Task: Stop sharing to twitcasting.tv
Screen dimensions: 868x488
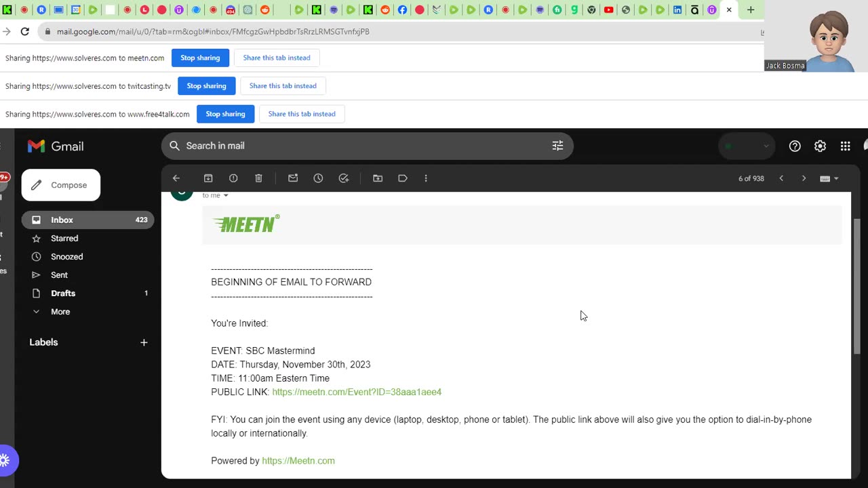Action: 206,86
